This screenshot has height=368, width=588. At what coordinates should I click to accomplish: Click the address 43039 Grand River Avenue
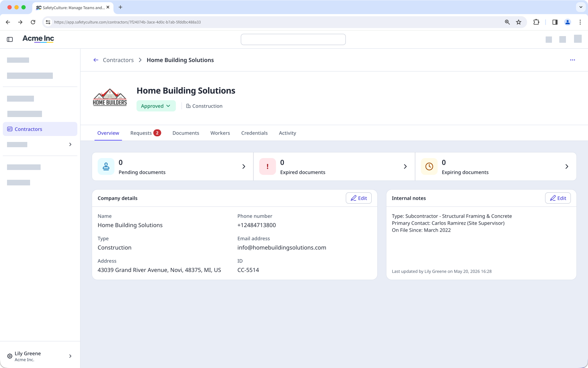(x=159, y=270)
